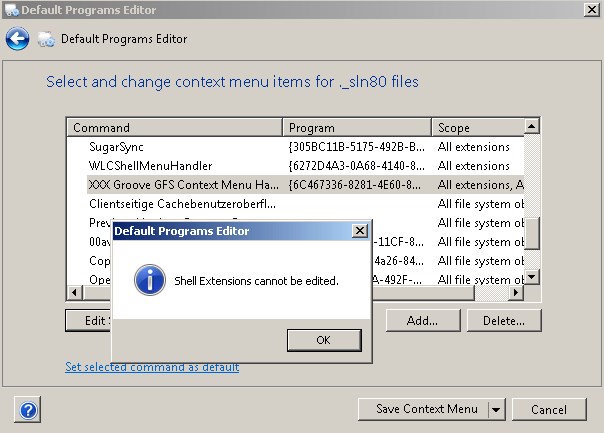Click the Cancel button
The height and width of the screenshot is (433, 604).
(x=549, y=409)
